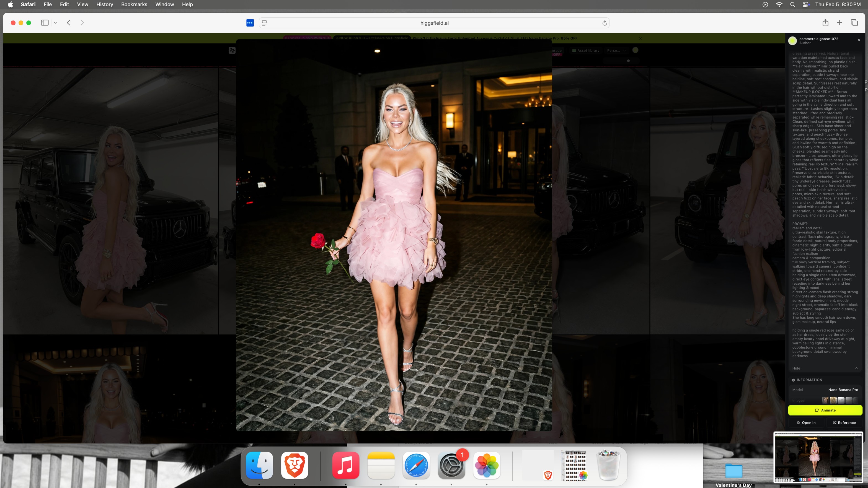Viewport: 868px width, 488px height.
Task: Collapse the prompt with Hide chevron
Action: pyautogui.click(x=856, y=368)
